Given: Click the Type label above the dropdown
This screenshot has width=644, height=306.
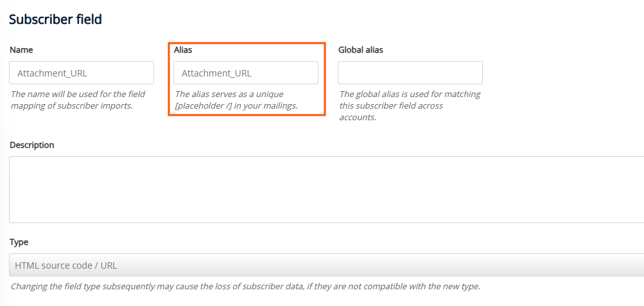Looking at the screenshot, I should (19, 242).
